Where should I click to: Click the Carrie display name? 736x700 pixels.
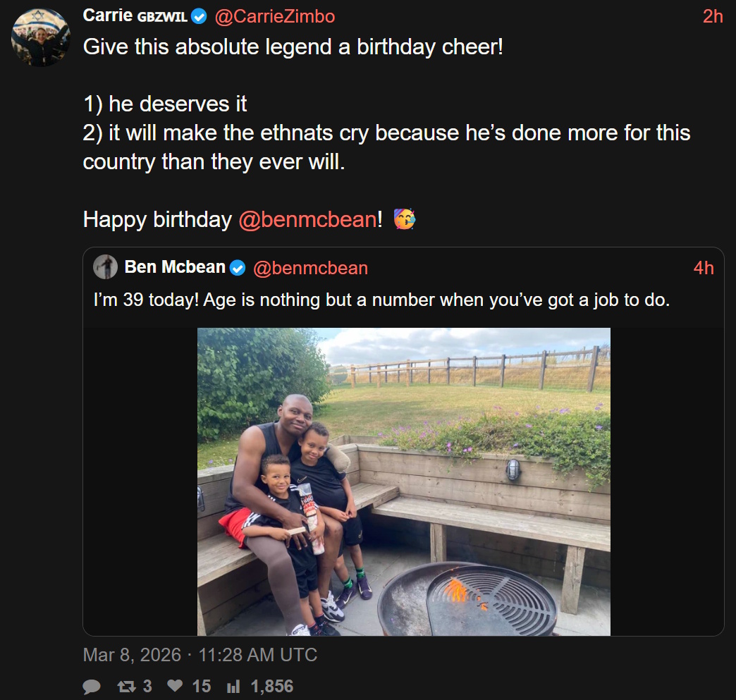tap(107, 16)
